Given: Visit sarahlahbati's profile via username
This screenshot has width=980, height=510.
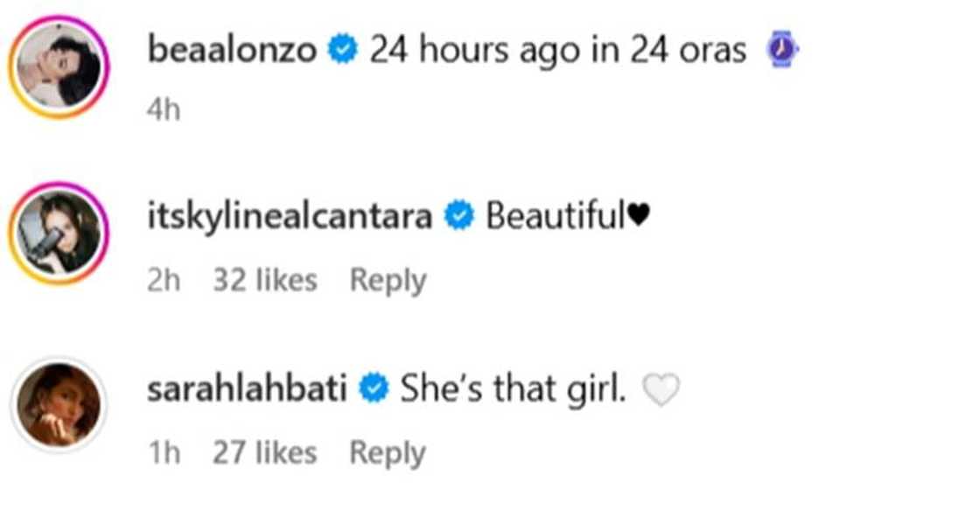Looking at the screenshot, I should (x=248, y=389).
